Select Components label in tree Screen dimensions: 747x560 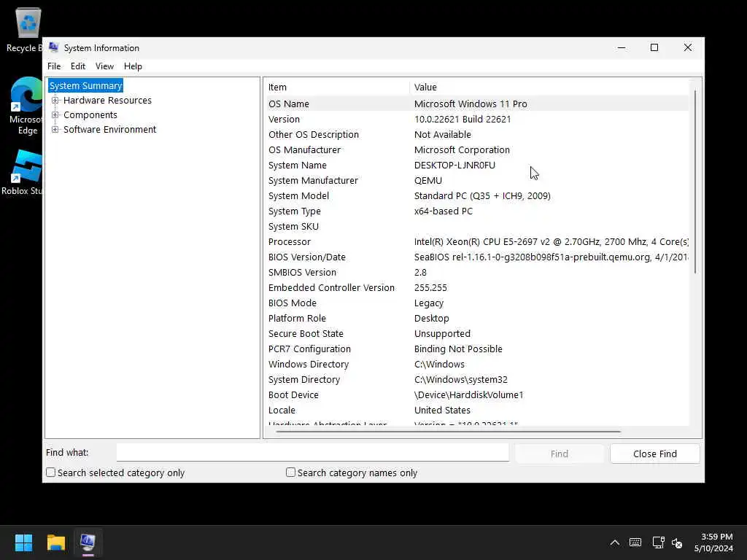pyautogui.click(x=90, y=115)
